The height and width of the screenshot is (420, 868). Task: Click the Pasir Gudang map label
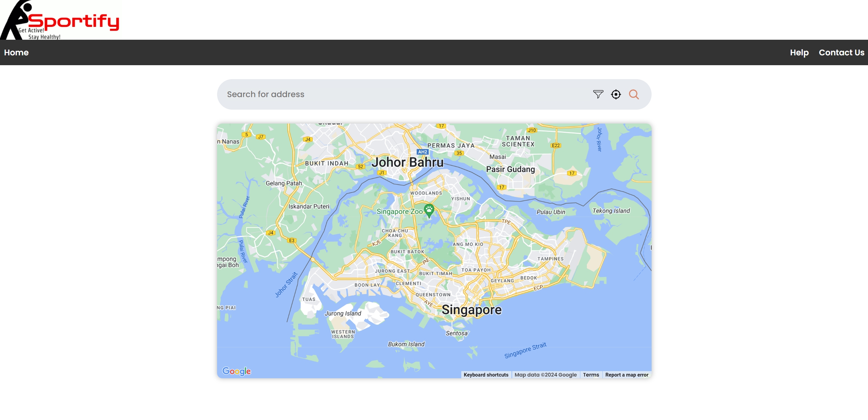pyautogui.click(x=510, y=169)
